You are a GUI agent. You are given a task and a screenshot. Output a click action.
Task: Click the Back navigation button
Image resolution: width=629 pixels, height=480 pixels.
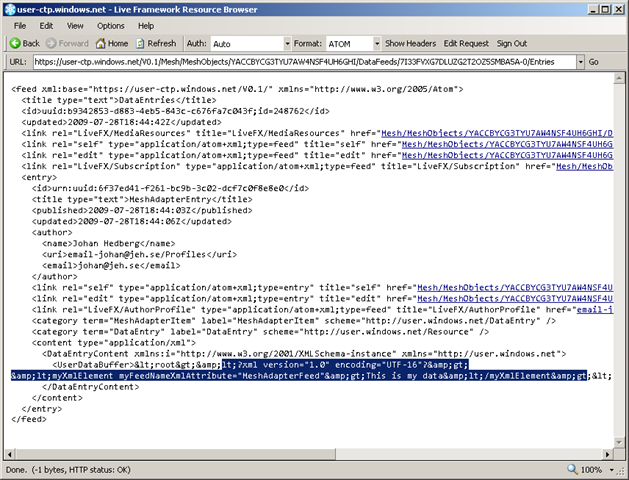click(24, 44)
